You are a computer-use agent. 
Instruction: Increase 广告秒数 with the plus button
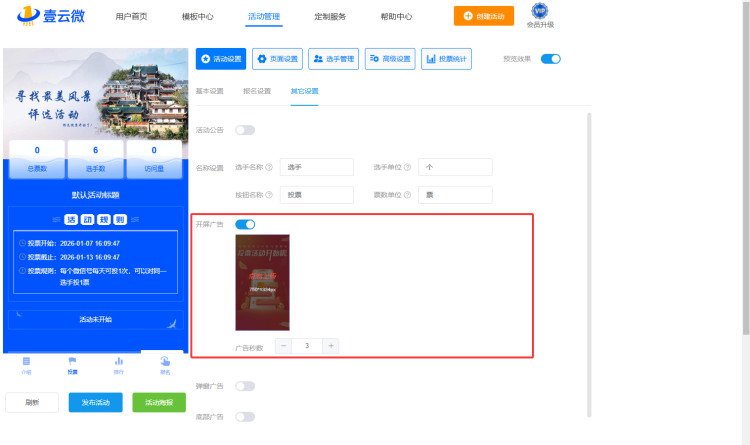[x=330, y=345]
